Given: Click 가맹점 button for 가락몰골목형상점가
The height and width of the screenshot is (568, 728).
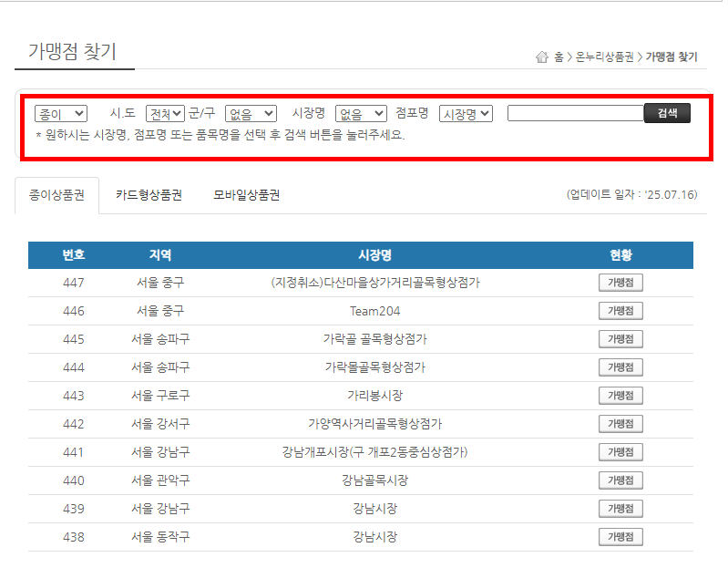Looking at the screenshot, I should [x=620, y=367].
